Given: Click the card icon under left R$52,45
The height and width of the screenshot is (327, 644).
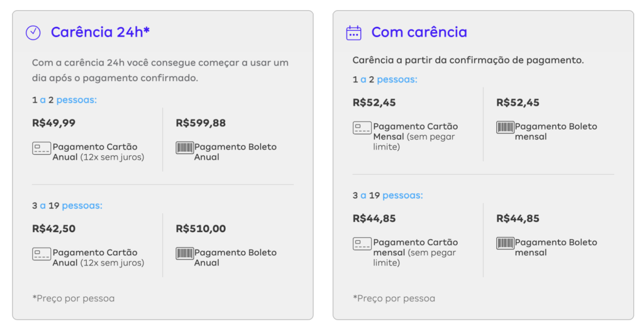Looking at the screenshot, I should pyautogui.click(x=362, y=128).
